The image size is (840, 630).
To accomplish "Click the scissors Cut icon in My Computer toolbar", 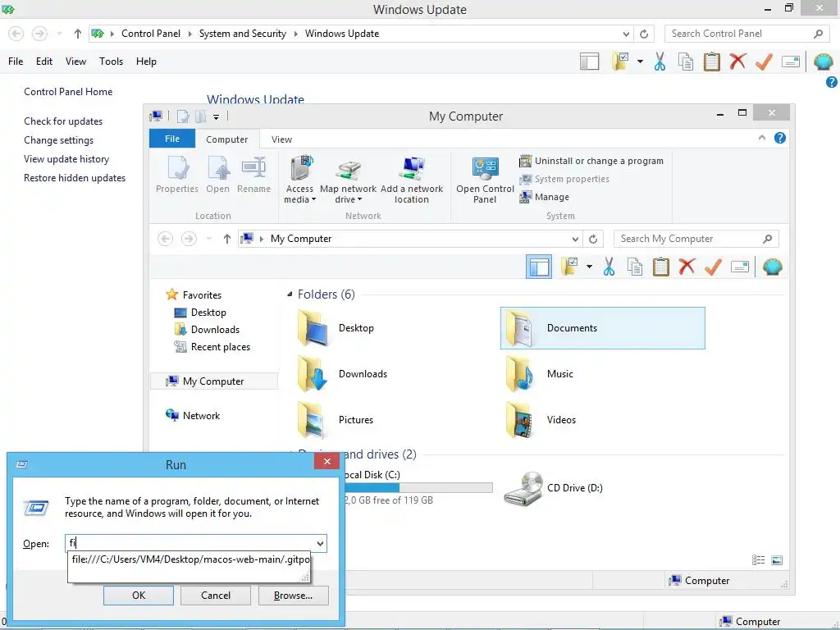I will coord(609,267).
